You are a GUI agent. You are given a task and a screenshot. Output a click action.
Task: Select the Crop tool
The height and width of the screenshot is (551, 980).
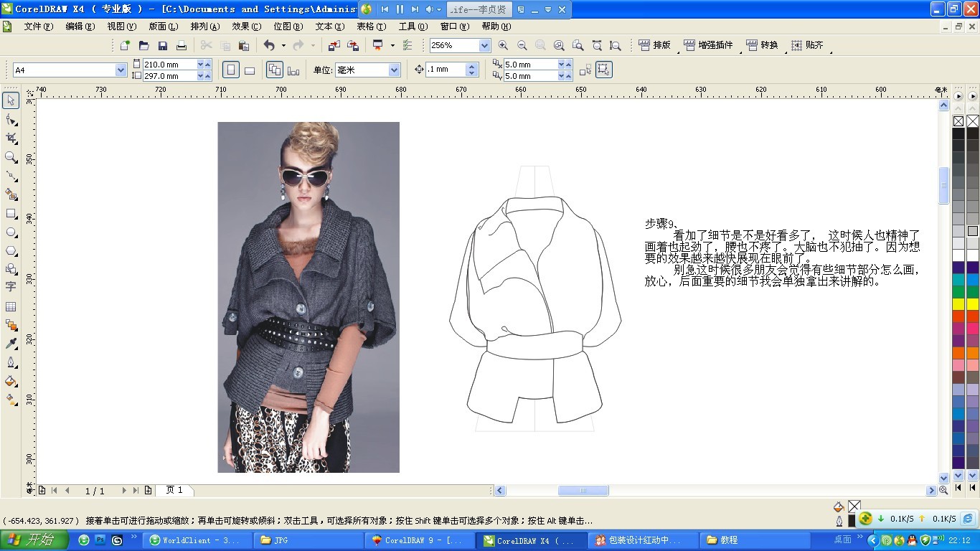coord(11,138)
